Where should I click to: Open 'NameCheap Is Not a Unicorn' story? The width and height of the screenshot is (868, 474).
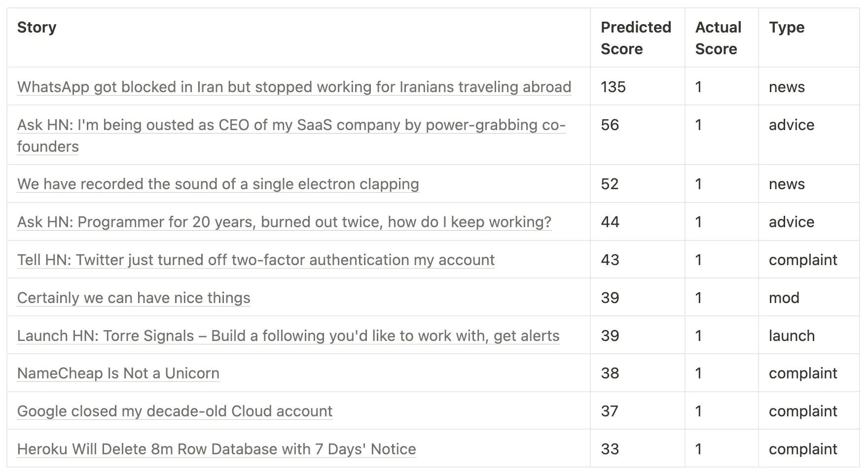[118, 373]
